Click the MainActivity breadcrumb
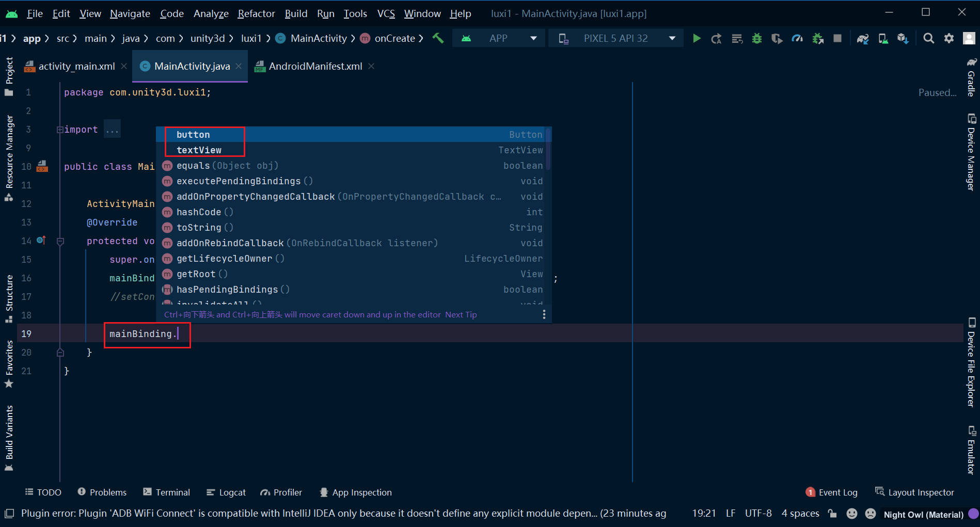980x527 pixels. tap(312, 38)
